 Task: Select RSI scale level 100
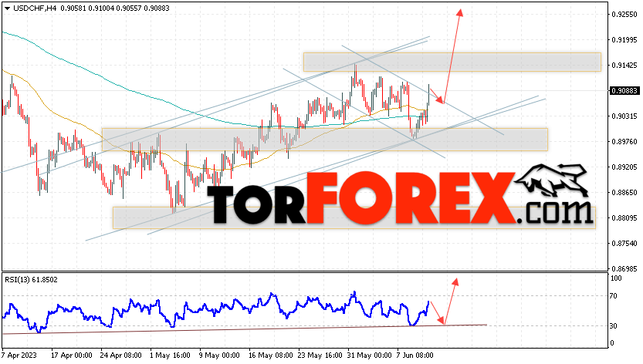tap(616, 278)
